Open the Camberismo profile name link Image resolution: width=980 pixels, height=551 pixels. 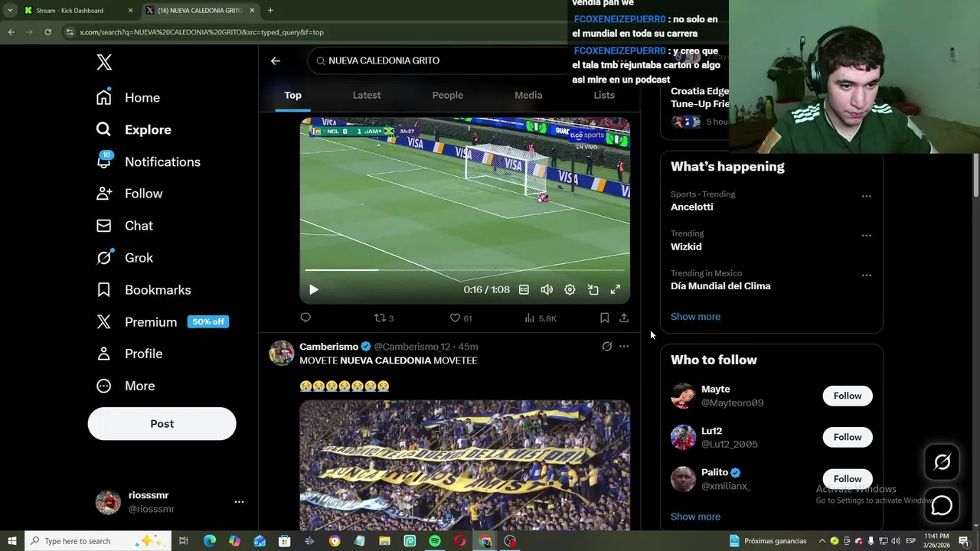(328, 347)
